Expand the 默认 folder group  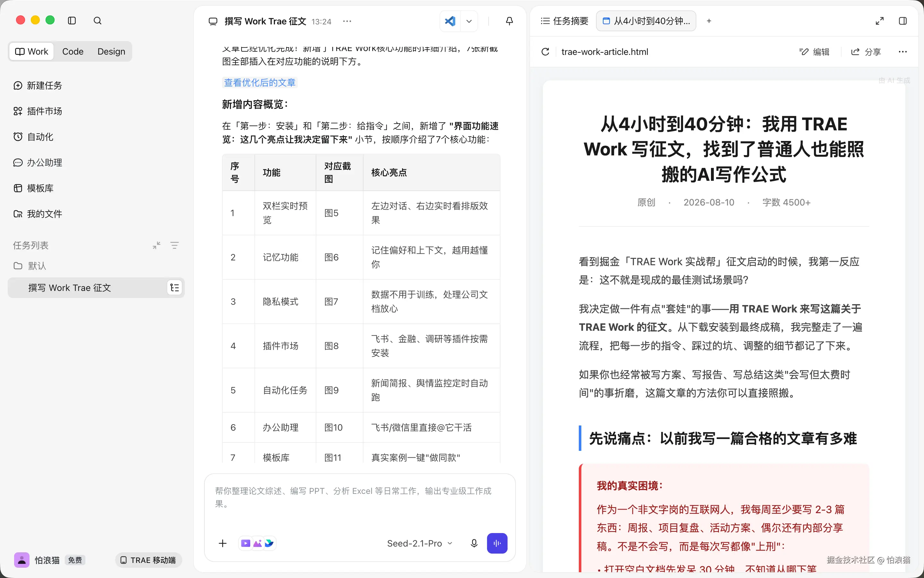click(30, 266)
